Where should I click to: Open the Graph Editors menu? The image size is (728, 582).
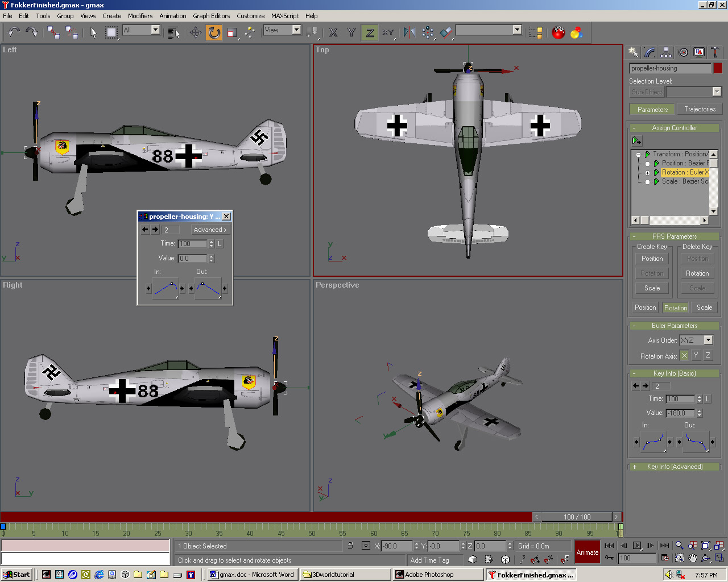click(211, 16)
